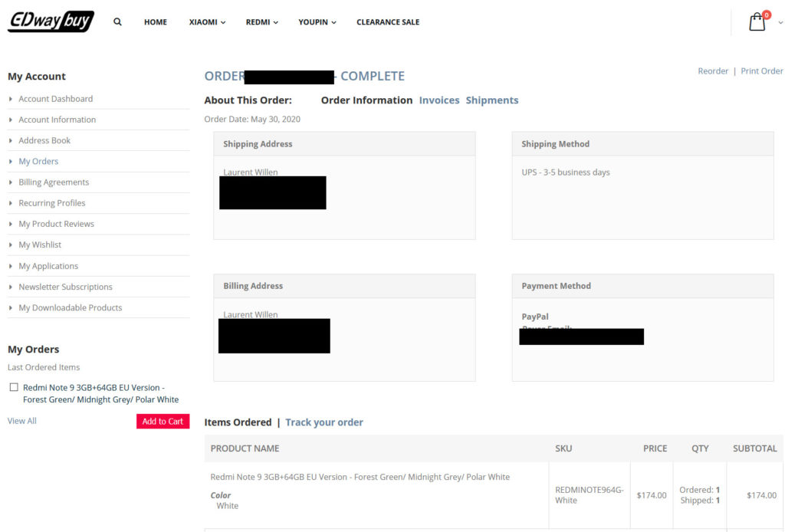
Task: Click the search magnifier icon
Action: 117,21
